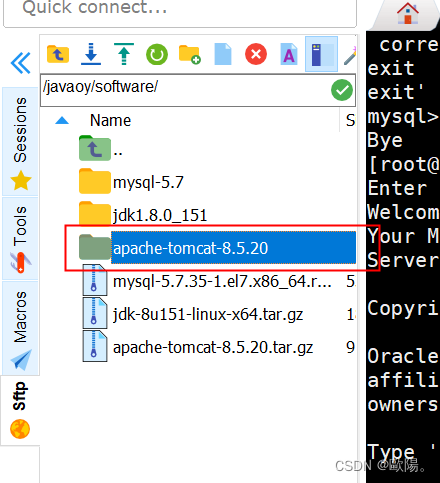Select jdk-8u151-linux-x64.tar.gz file

coord(208,314)
